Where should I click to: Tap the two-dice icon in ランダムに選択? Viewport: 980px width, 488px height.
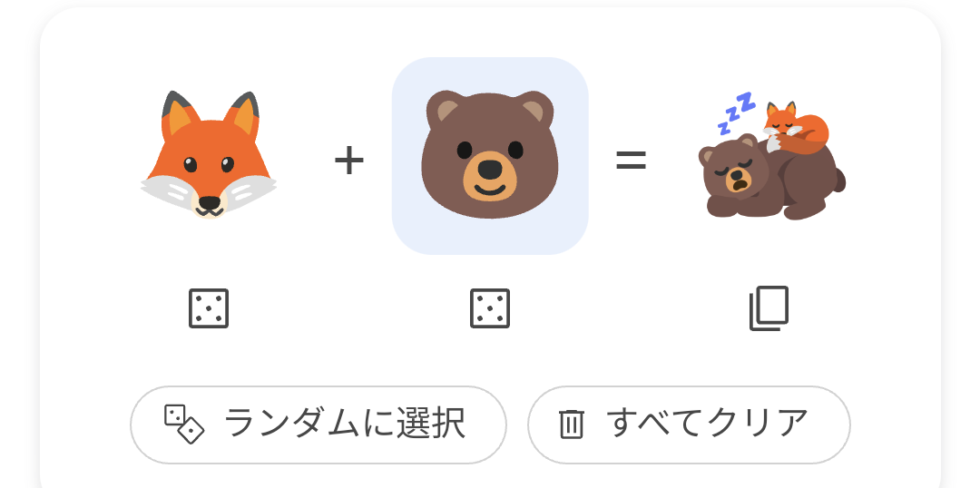[184, 425]
